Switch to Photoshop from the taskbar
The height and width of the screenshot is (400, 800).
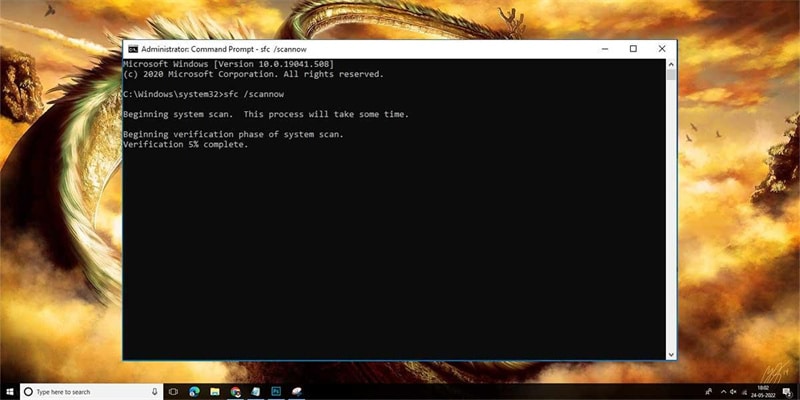[x=276, y=391]
